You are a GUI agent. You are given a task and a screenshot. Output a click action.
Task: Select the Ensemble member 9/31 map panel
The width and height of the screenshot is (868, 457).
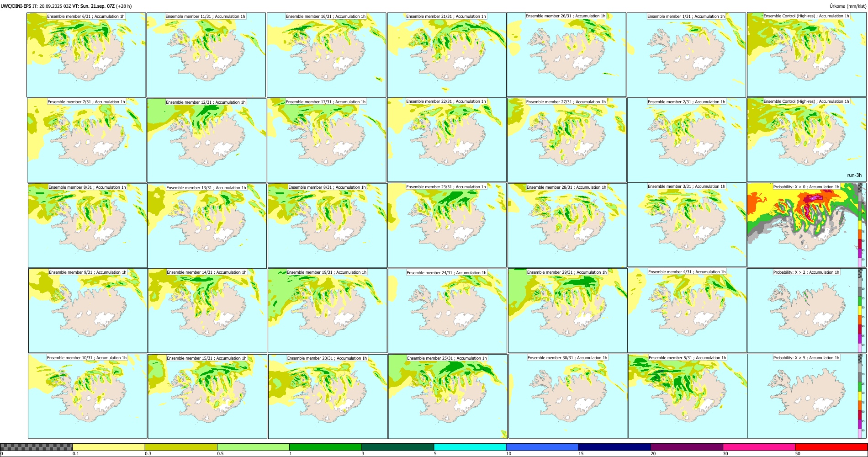click(x=88, y=310)
